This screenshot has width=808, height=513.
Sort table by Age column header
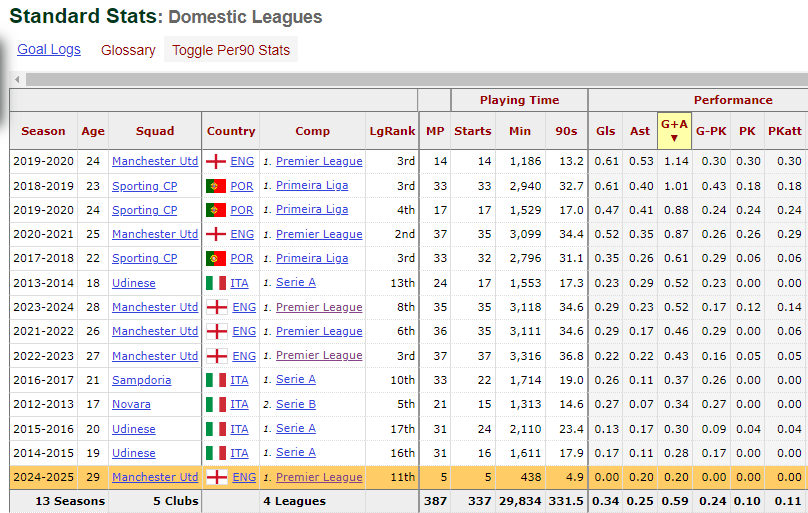(x=93, y=131)
